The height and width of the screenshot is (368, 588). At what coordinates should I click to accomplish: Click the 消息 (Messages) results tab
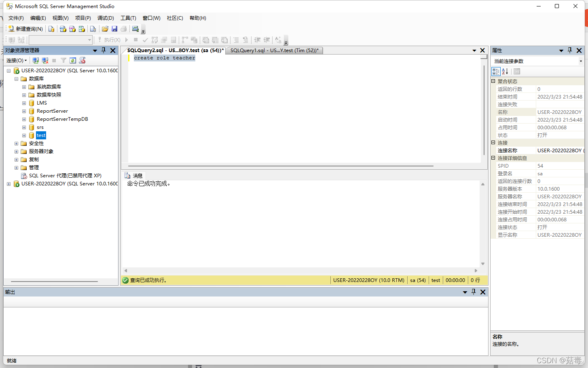pos(134,176)
